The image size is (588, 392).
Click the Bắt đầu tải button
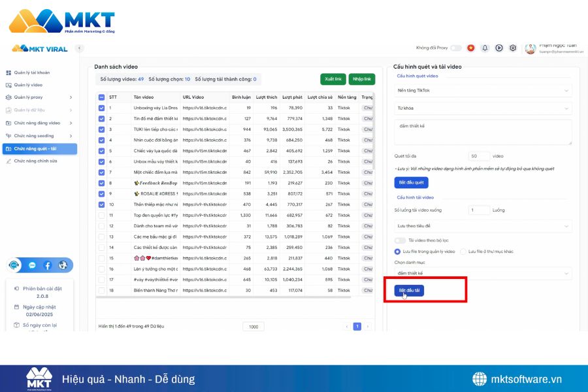(x=409, y=290)
